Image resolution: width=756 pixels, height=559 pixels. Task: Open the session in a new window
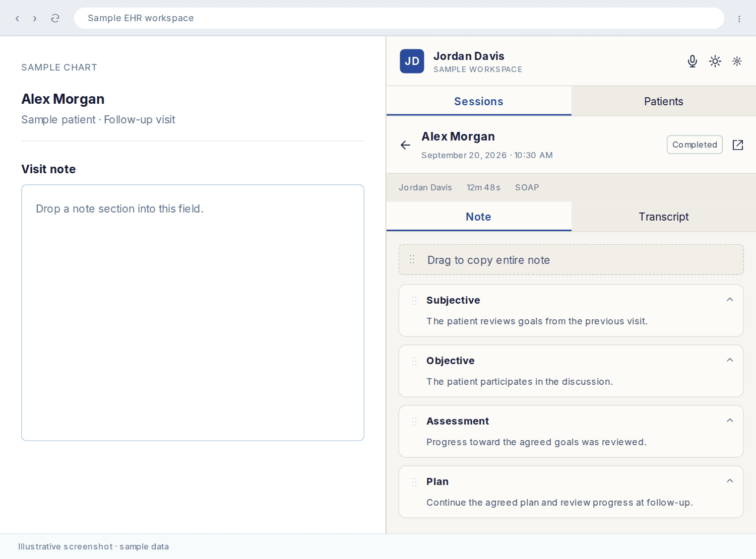point(738,145)
